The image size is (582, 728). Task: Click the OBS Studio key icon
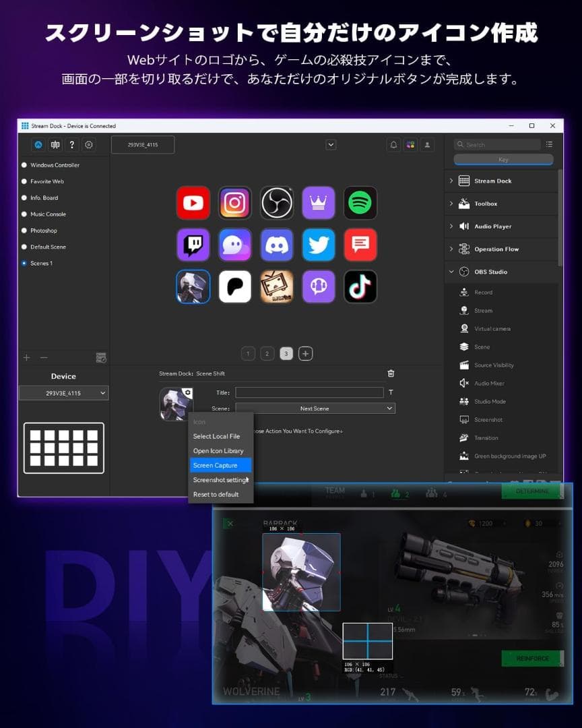(x=277, y=203)
